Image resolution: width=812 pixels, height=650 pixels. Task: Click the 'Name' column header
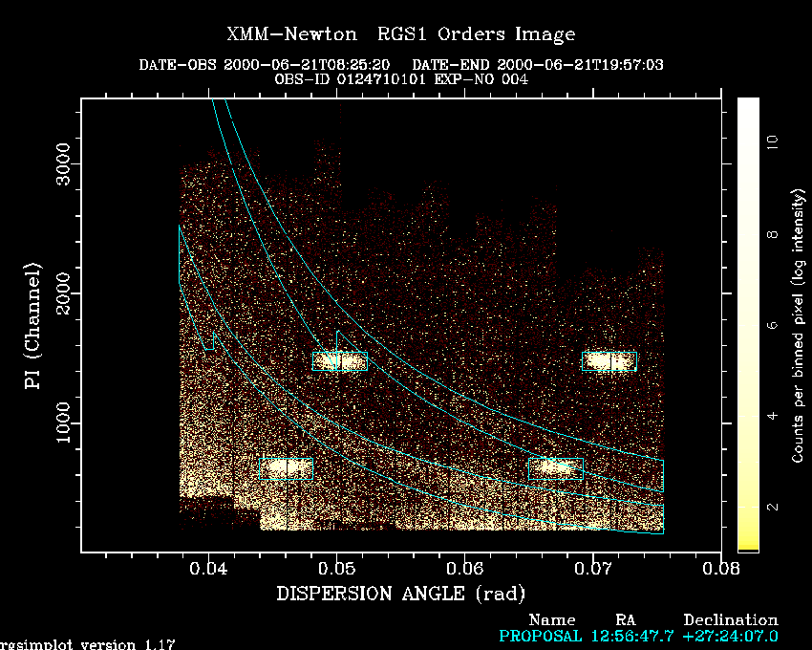click(x=552, y=620)
